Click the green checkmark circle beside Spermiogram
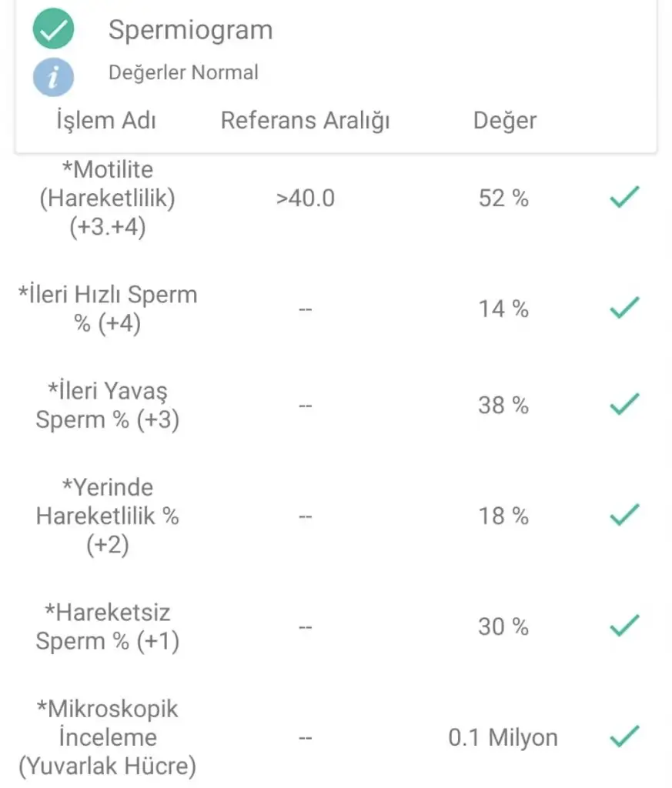672x788 pixels. pos(53,31)
